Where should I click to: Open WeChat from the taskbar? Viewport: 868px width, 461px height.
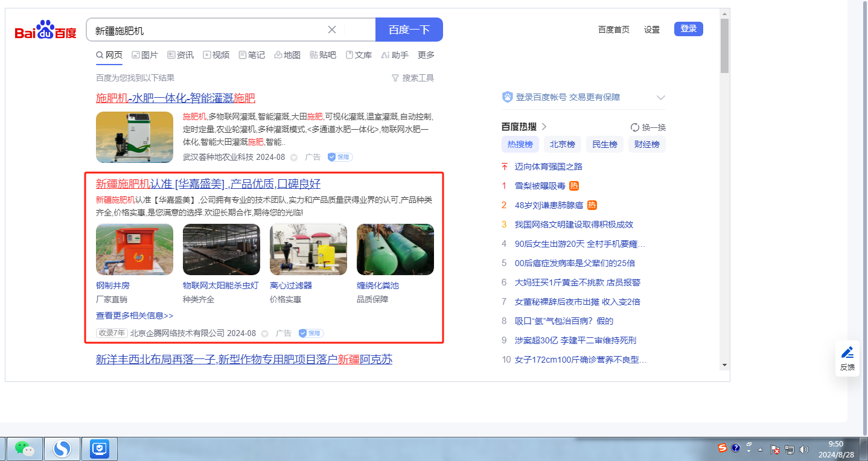[24, 448]
